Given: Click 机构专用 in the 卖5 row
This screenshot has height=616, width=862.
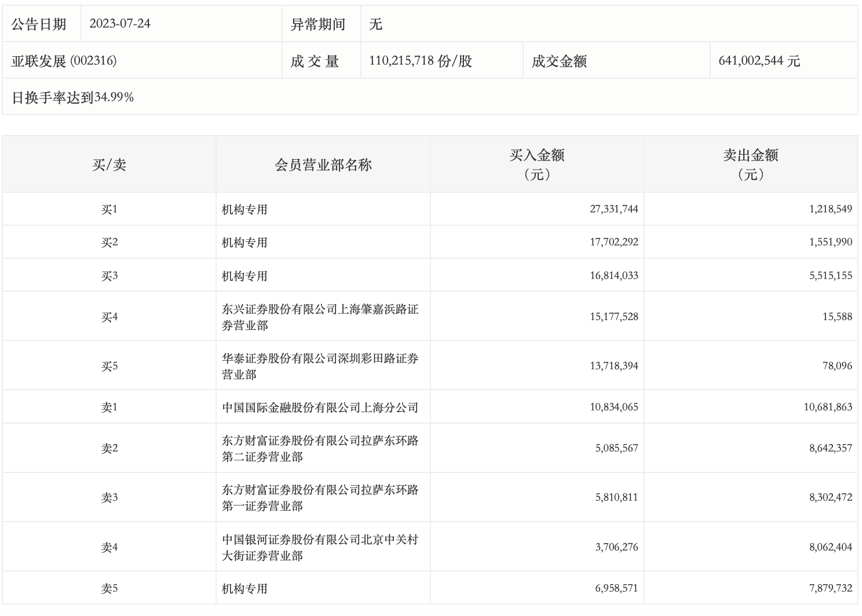Looking at the screenshot, I should 244,588.
